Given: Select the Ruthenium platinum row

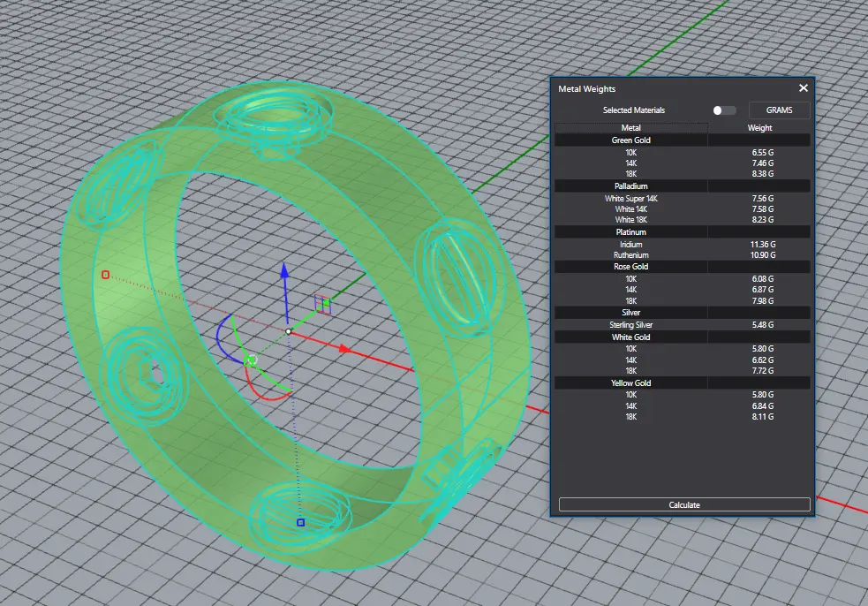Looking at the screenshot, I should (x=683, y=254).
